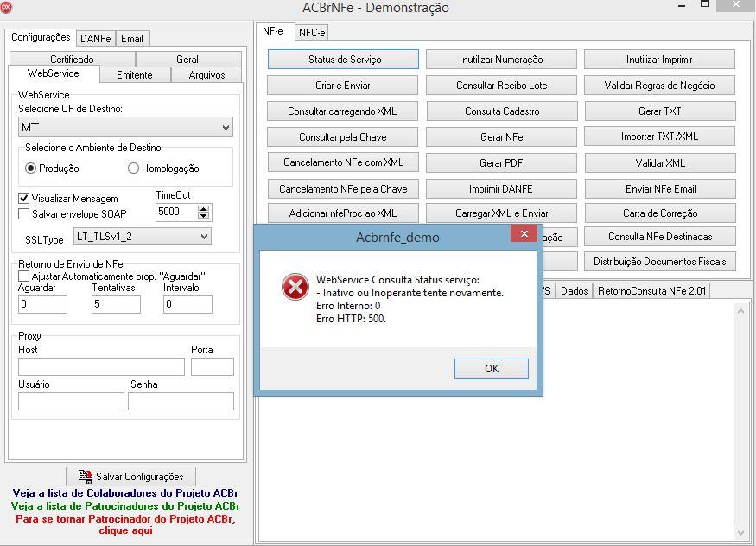Click the Status de Serviço button
This screenshot has width=756, height=546.
click(x=343, y=60)
